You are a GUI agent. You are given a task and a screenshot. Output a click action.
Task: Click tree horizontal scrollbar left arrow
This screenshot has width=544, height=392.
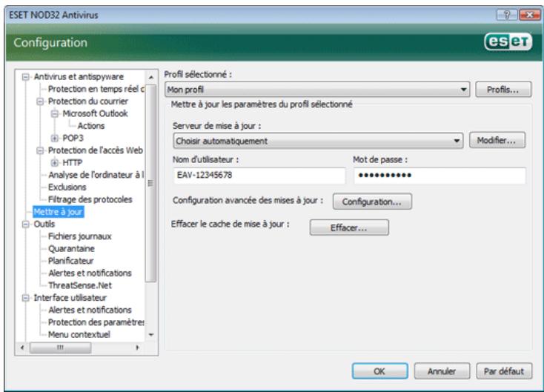(x=22, y=348)
